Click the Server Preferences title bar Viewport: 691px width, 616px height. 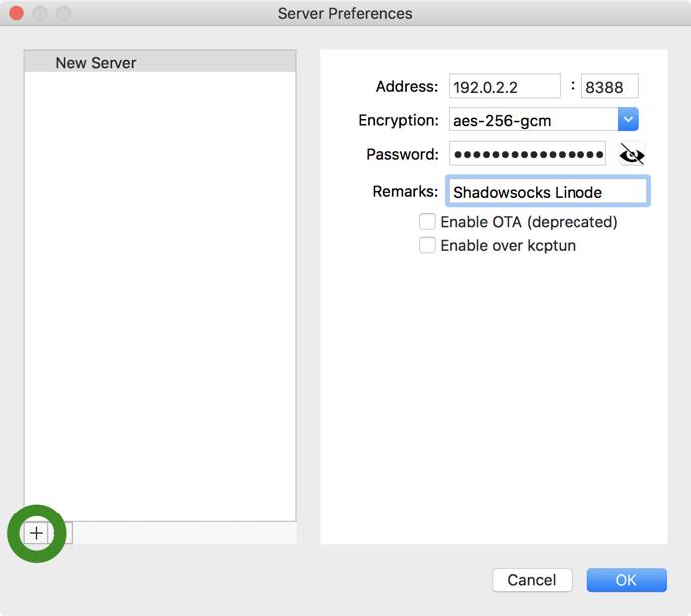(x=345, y=14)
